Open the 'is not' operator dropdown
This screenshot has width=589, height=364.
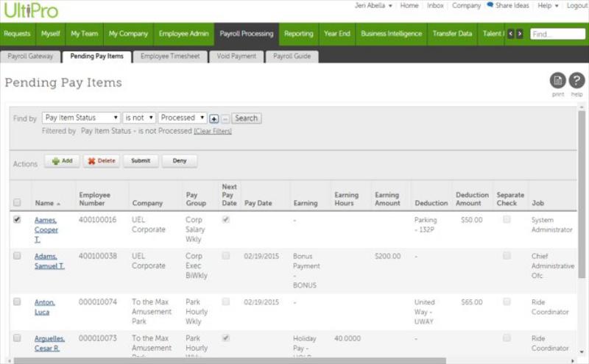[139, 118]
